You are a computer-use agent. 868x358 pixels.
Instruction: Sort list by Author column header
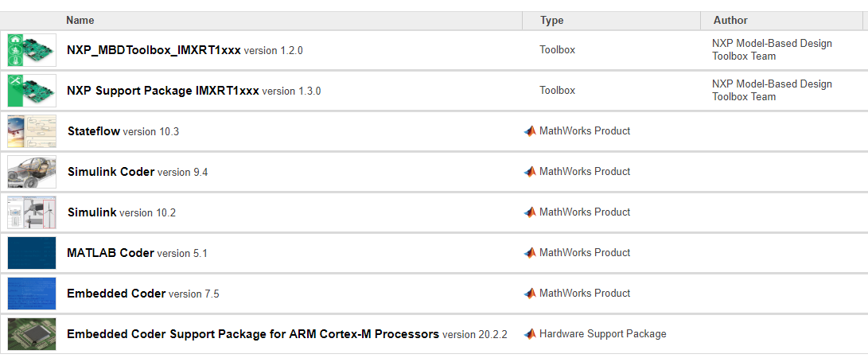(x=730, y=21)
